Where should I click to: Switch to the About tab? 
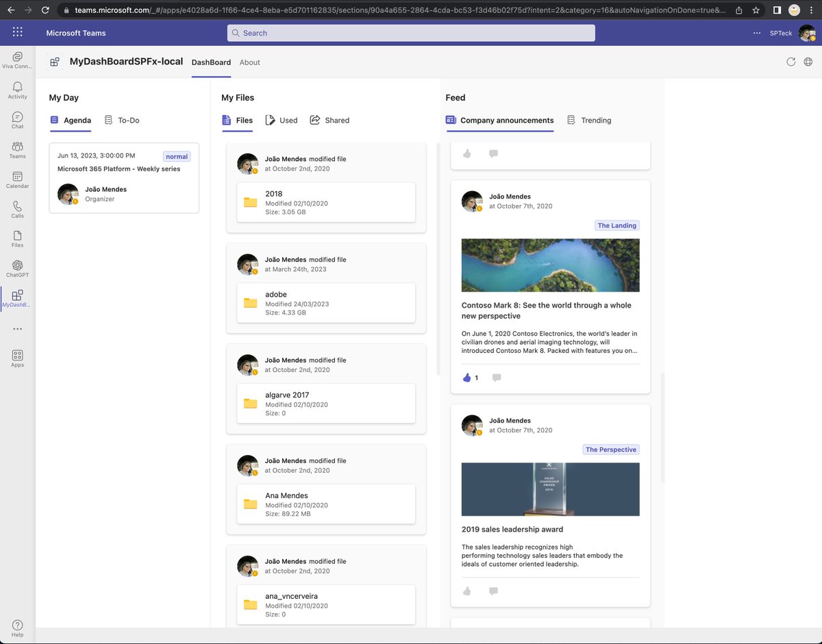(249, 62)
